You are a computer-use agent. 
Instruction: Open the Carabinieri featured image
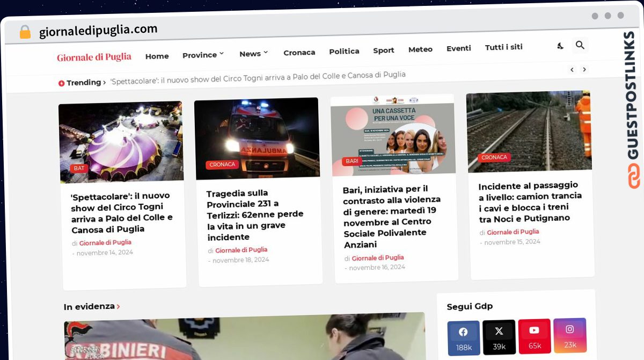pyautogui.click(x=245, y=337)
